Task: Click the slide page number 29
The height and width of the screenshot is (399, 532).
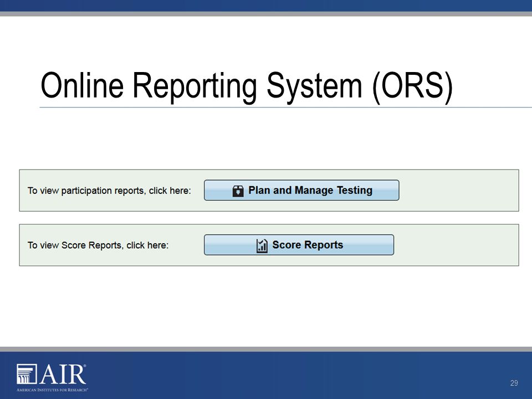Action: (514, 383)
